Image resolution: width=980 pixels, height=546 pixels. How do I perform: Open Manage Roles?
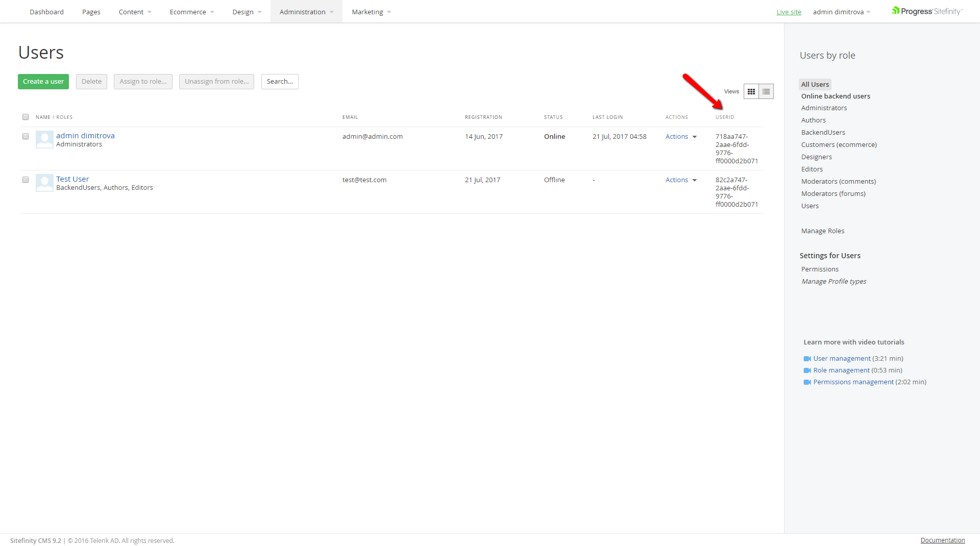[x=822, y=231]
